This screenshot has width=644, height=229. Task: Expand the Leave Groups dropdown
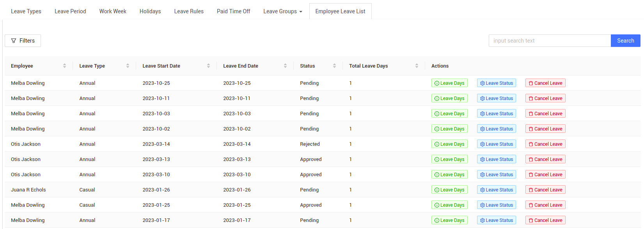[282, 11]
